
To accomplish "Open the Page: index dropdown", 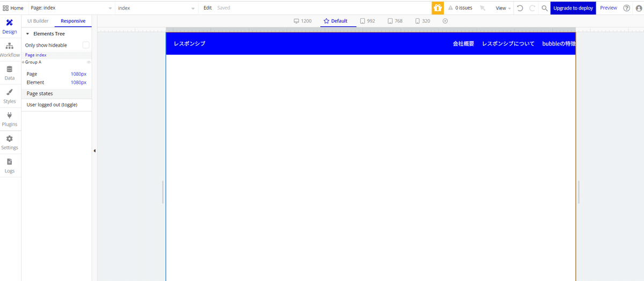I will (x=71, y=8).
